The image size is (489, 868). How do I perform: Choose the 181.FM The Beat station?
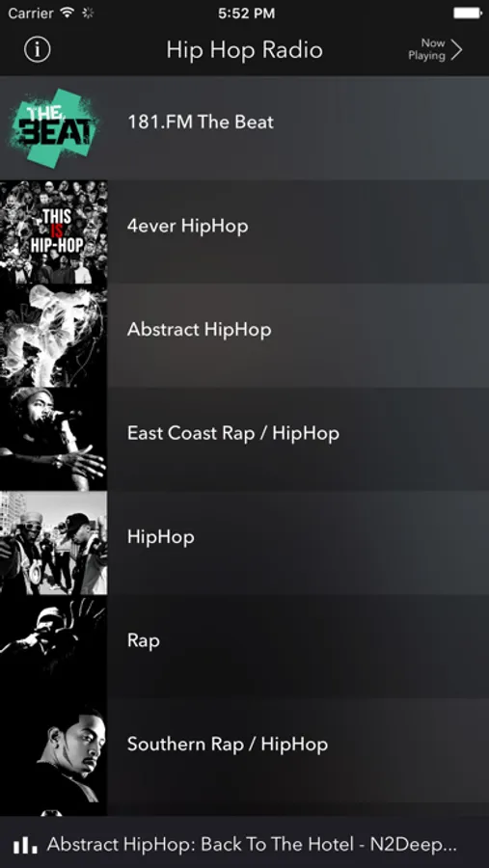244,128
